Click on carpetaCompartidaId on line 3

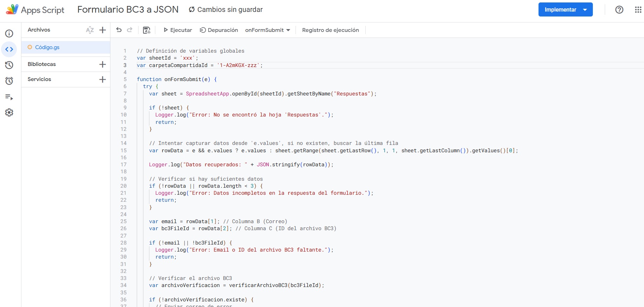click(178, 65)
